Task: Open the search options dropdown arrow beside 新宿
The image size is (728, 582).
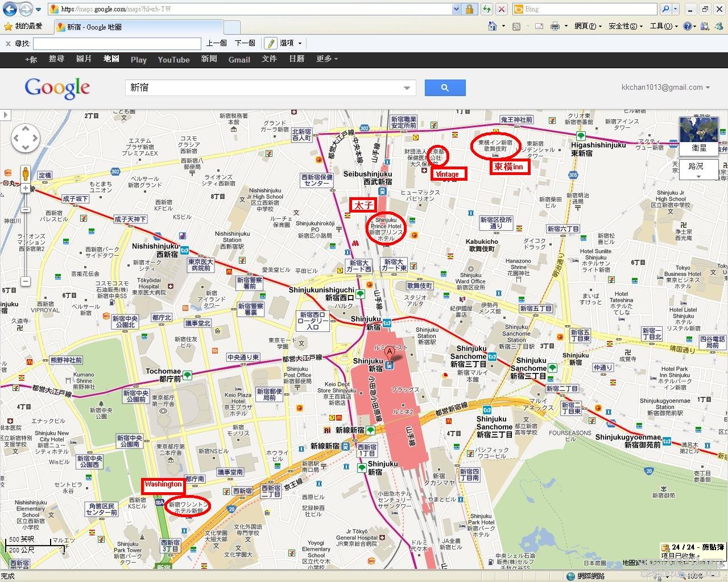Action: click(407, 88)
